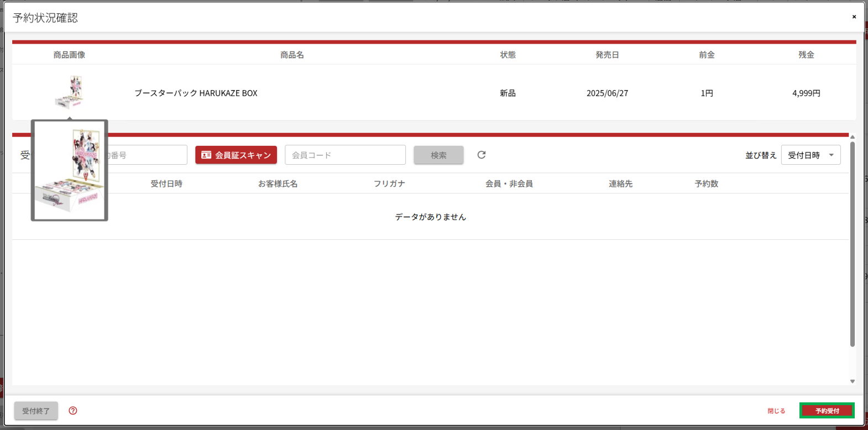Click the vertical scrollbar thumb in the list
The image size is (868, 430).
point(853,243)
